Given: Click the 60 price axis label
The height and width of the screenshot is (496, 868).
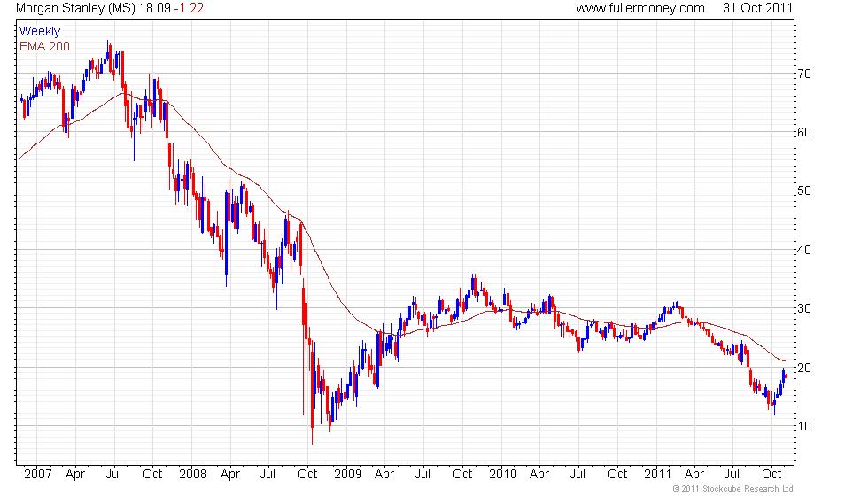Looking at the screenshot, I should pyautogui.click(x=804, y=132).
